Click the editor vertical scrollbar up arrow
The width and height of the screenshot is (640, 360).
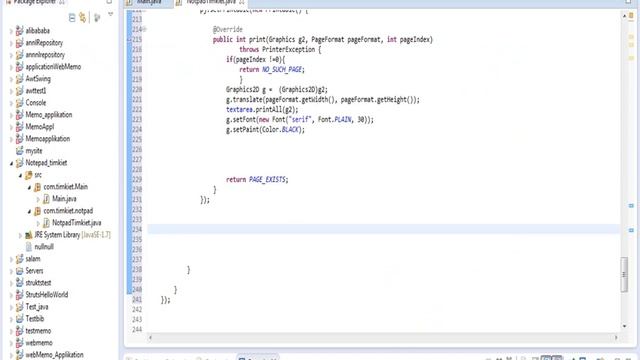[x=624, y=16]
